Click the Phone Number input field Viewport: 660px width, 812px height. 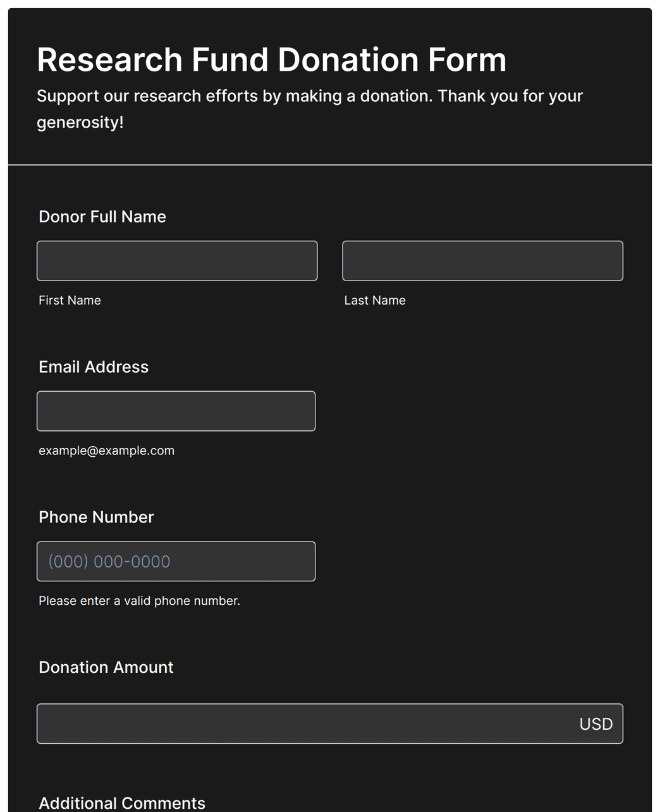click(x=176, y=562)
